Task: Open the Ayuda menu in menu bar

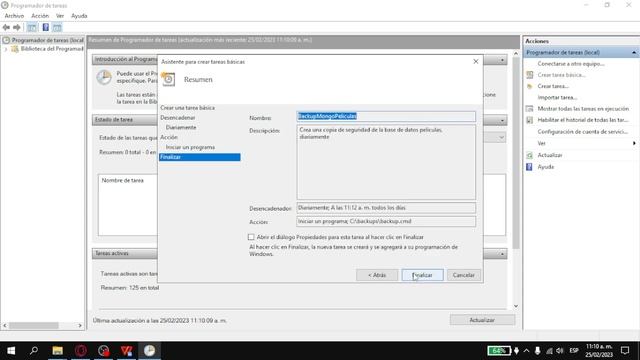Action: point(79,16)
